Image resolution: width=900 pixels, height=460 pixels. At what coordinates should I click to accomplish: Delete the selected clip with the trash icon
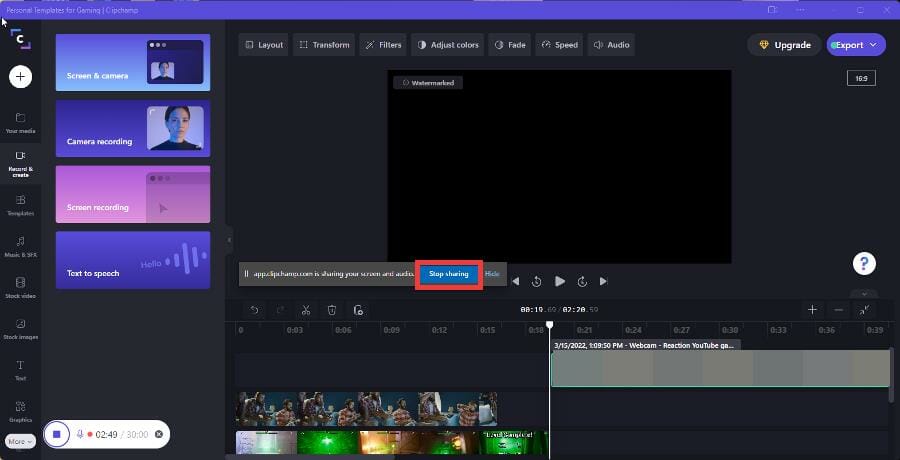pyautogui.click(x=332, y=310)
